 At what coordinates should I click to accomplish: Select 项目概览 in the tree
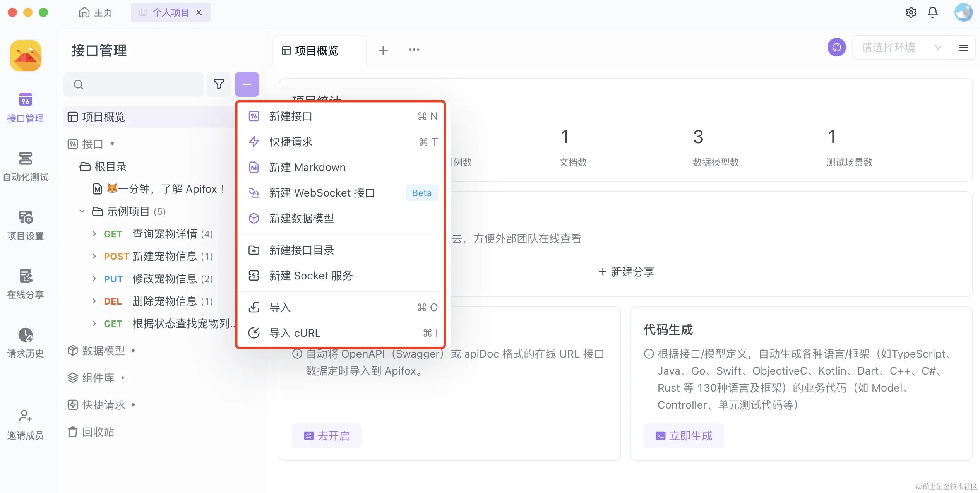click(x=149, y=117)
